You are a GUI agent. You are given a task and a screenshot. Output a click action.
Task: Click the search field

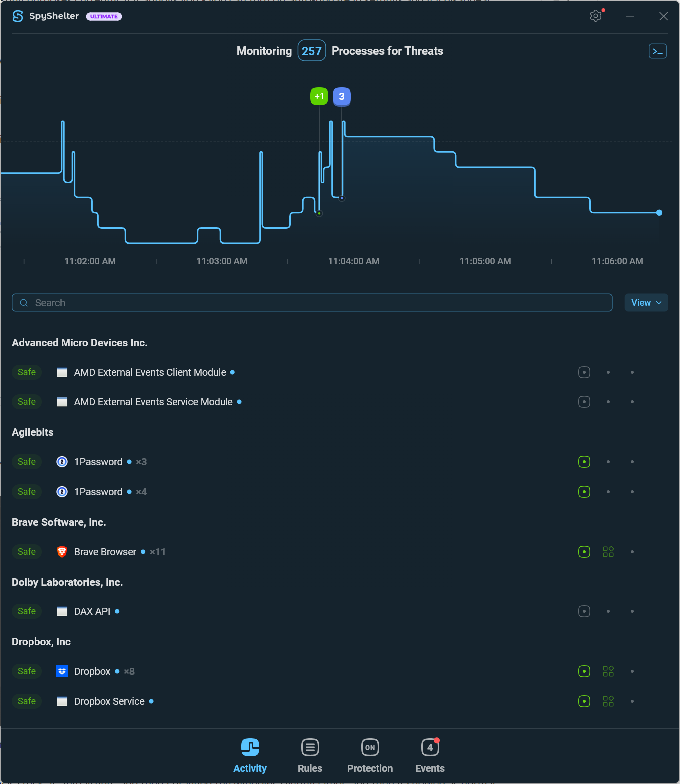(x=312, y=303)
